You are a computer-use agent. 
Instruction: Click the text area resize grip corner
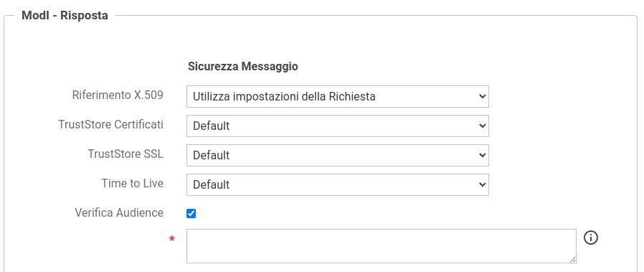[x=573, y=260]
